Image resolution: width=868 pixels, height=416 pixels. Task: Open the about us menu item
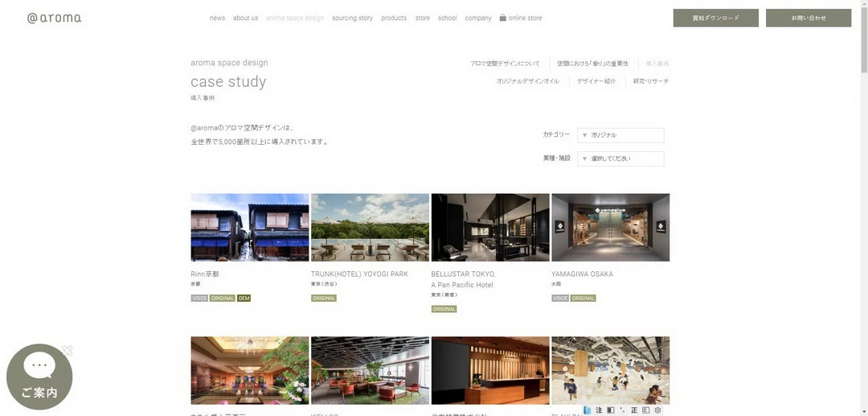245,18
